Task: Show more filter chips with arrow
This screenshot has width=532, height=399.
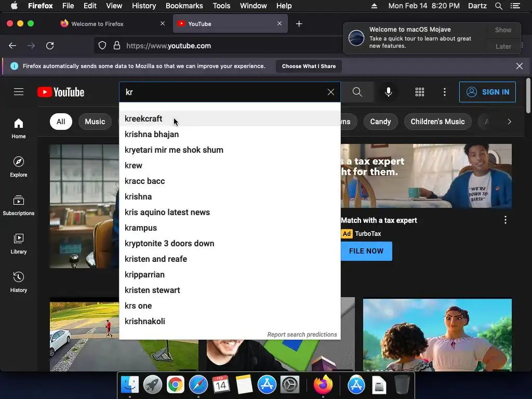Action: [509, 122]
